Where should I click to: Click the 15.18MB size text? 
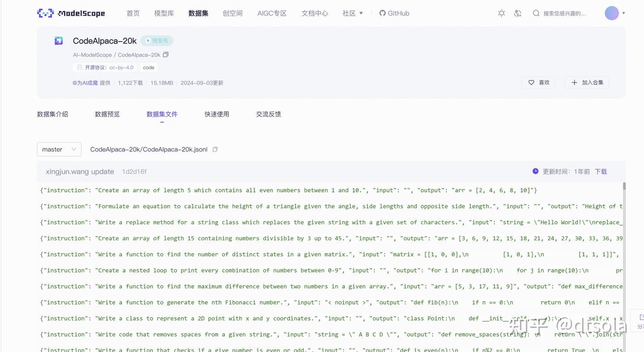coord(161,83)
